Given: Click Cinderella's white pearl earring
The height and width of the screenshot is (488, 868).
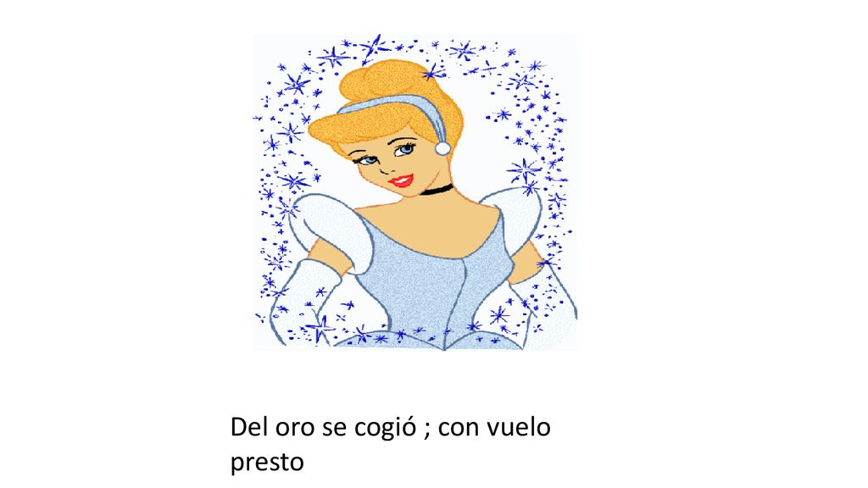Looking at the screenshot, I should point(442,147).
